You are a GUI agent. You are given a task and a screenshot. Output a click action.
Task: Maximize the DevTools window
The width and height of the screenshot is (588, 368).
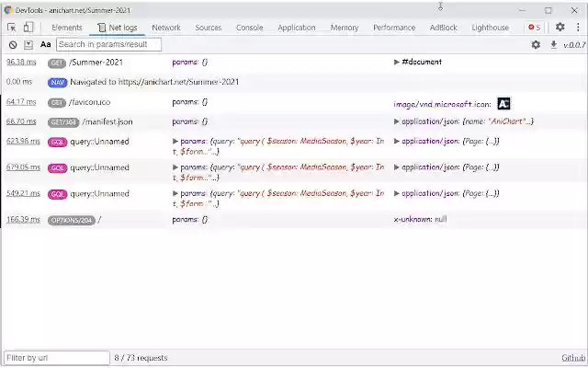548,10
